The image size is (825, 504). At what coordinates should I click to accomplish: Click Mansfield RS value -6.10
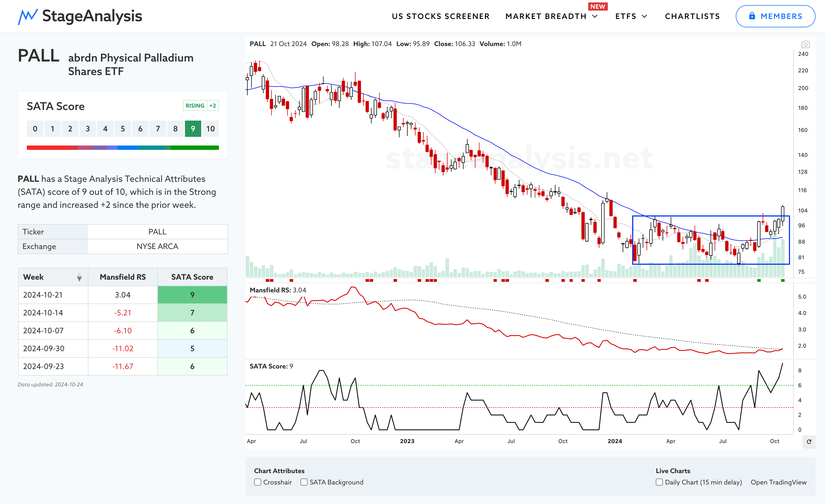pos(123,330)
